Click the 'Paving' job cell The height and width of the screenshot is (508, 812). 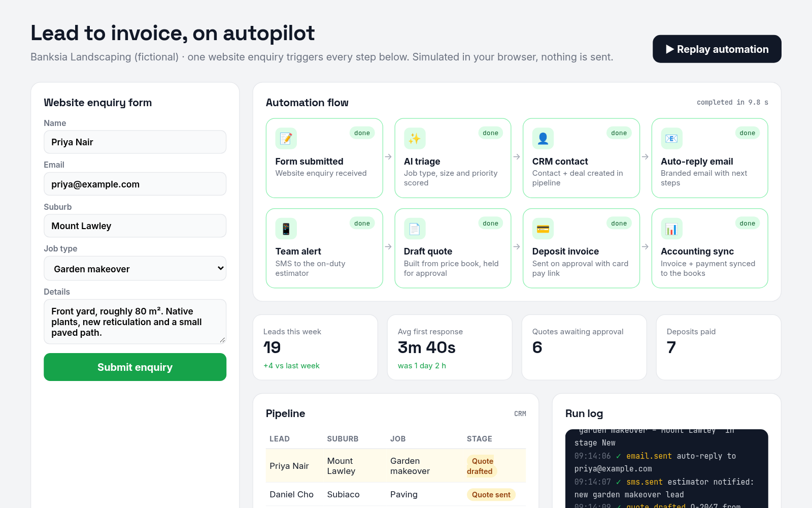pos(404,494)
